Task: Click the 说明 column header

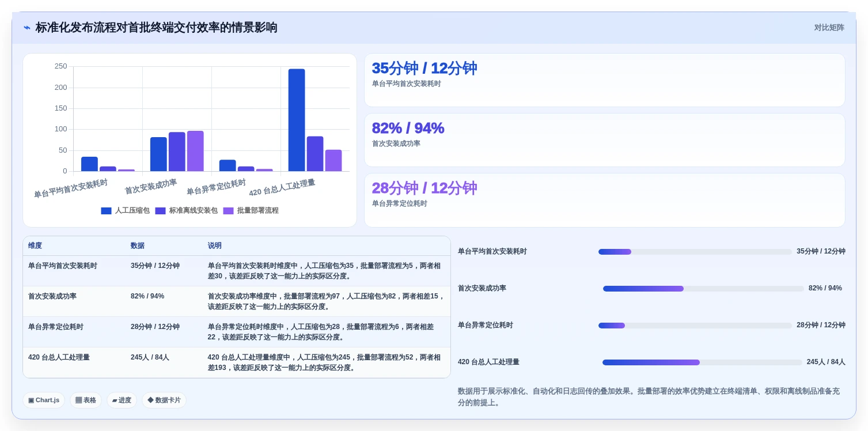Action: (x=215, y=245)
